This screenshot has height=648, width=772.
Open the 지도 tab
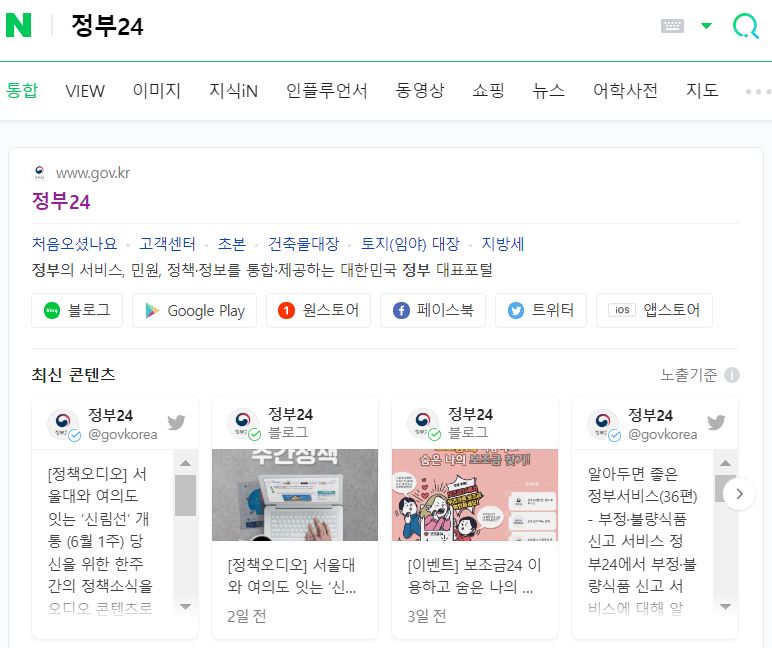[702, 91]
